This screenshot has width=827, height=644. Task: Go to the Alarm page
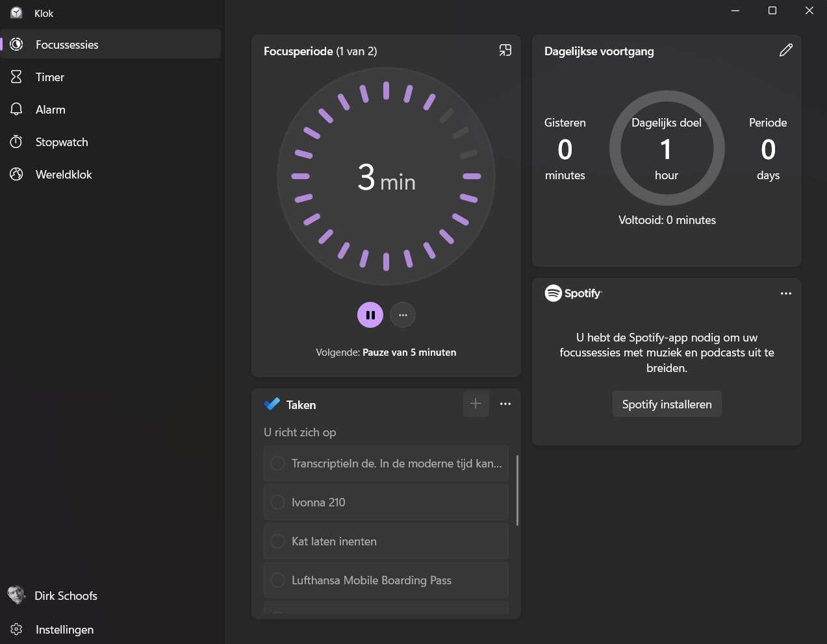tap(50, 110)
